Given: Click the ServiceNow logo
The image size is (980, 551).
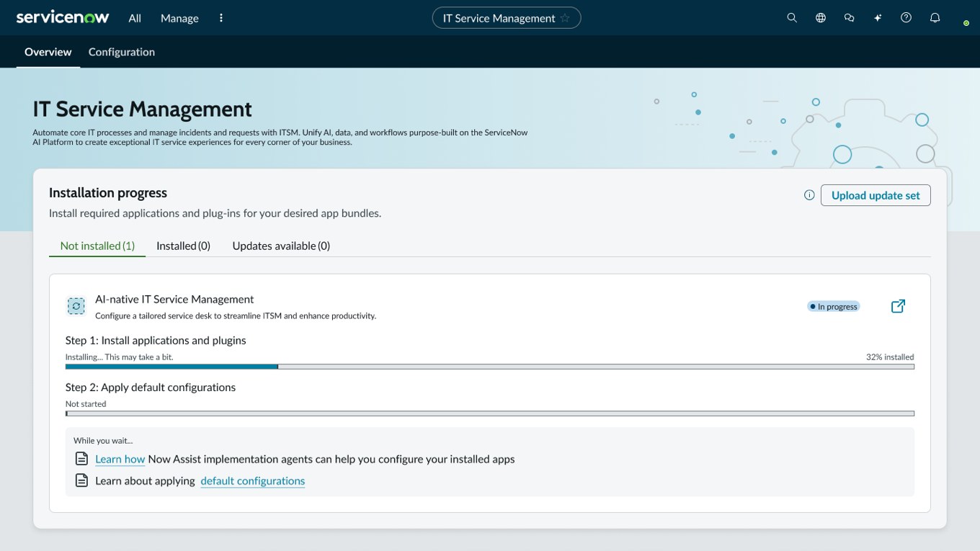Looking at the screenshot, I should tap(63, 17).
